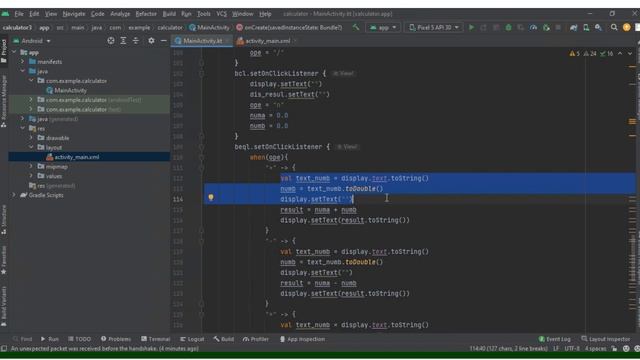Click the yellow warning count indicator
The width and height of the screenshot is (640, 360).
(574, 53)
